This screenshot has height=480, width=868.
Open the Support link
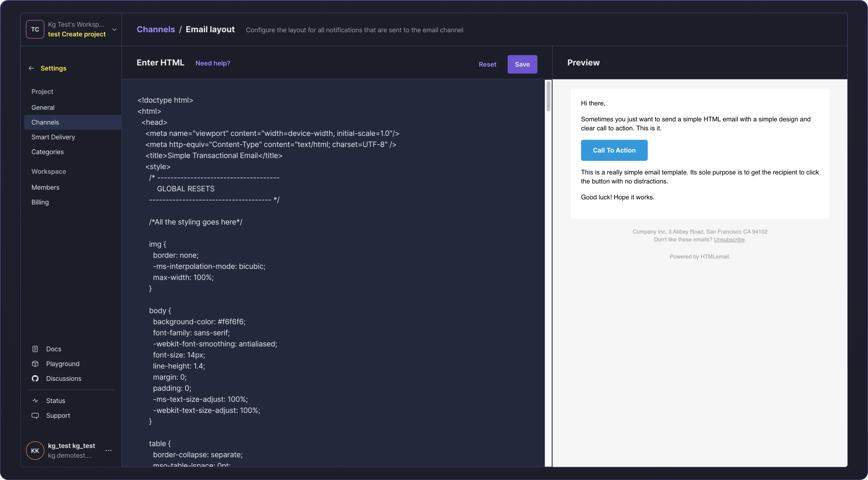[58, 416]
